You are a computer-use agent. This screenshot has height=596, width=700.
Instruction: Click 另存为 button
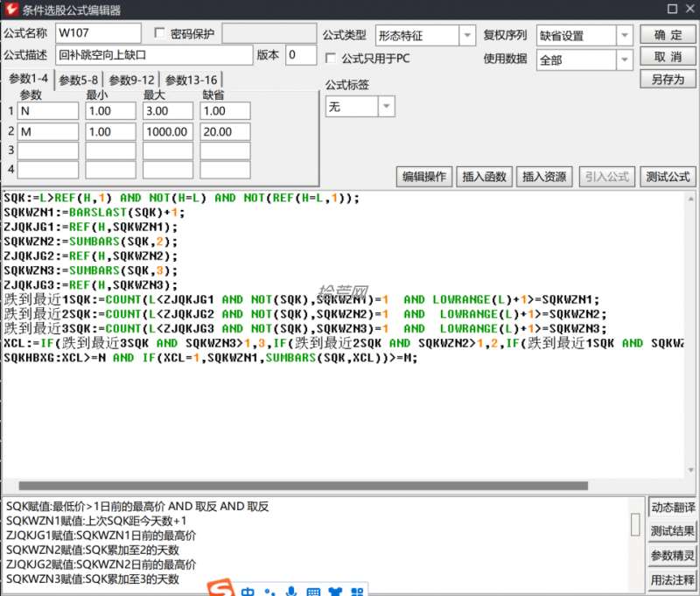tap(668, 79)
